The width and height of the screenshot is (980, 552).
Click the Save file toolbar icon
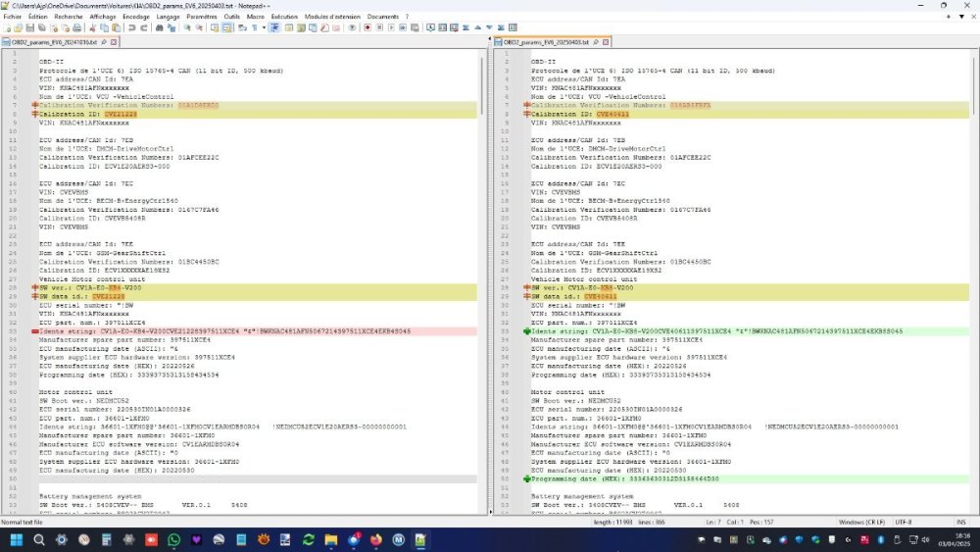point(30,27)
